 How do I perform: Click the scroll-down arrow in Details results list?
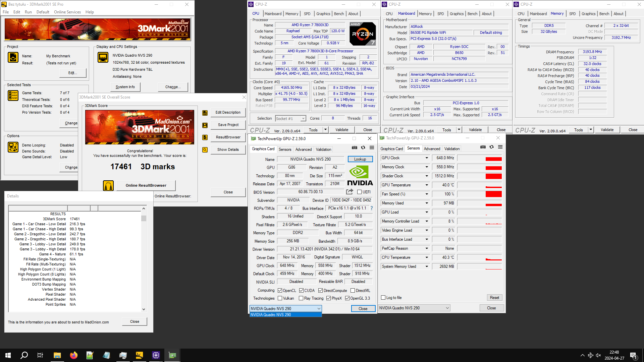[x=144, y=309]
